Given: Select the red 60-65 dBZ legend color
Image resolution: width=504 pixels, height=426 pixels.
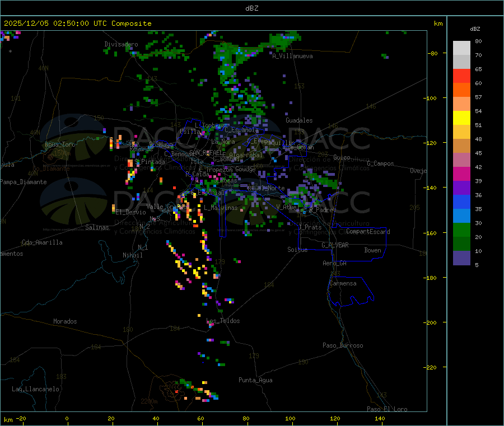Looking at the screenshot, I should [x=461, y=76].
